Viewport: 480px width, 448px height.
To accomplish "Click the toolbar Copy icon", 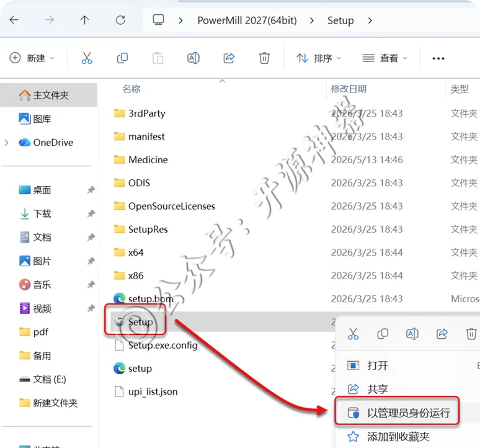I will point(122,58).
